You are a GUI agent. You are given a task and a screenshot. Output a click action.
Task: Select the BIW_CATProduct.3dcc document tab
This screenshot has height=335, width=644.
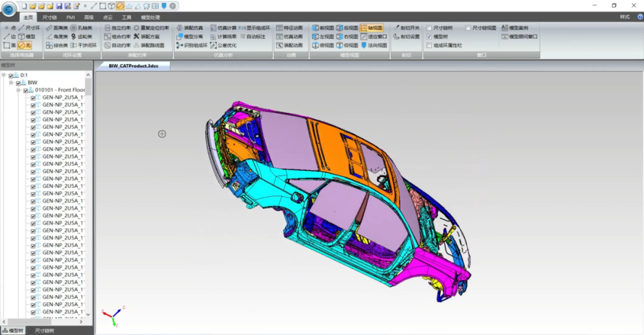(134, 66)
